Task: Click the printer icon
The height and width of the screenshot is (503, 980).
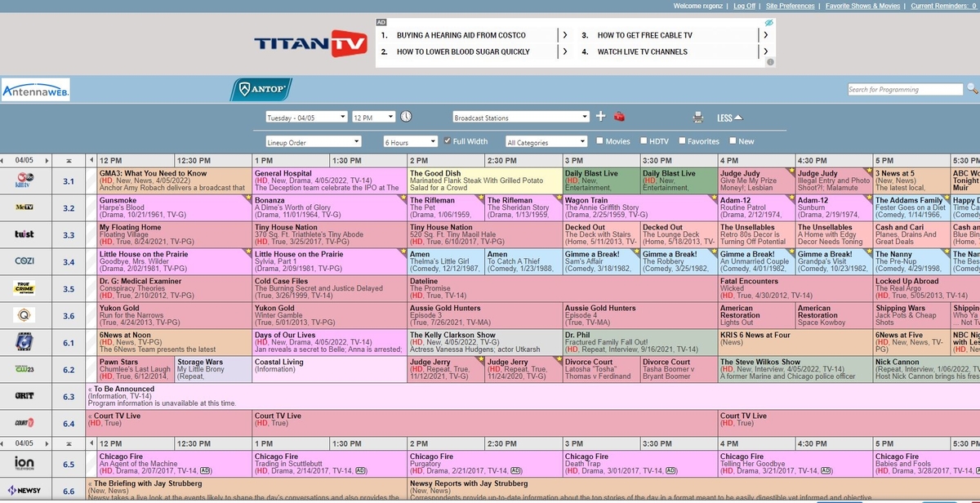Action: pyautogui.click(x=697, y=117)
